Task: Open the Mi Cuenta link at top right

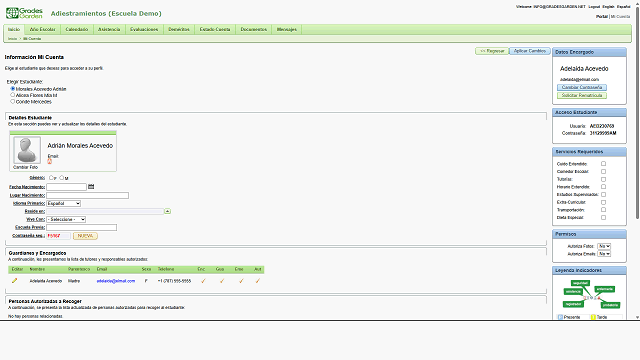Action: pyautogui.click(x=620, y=16)
